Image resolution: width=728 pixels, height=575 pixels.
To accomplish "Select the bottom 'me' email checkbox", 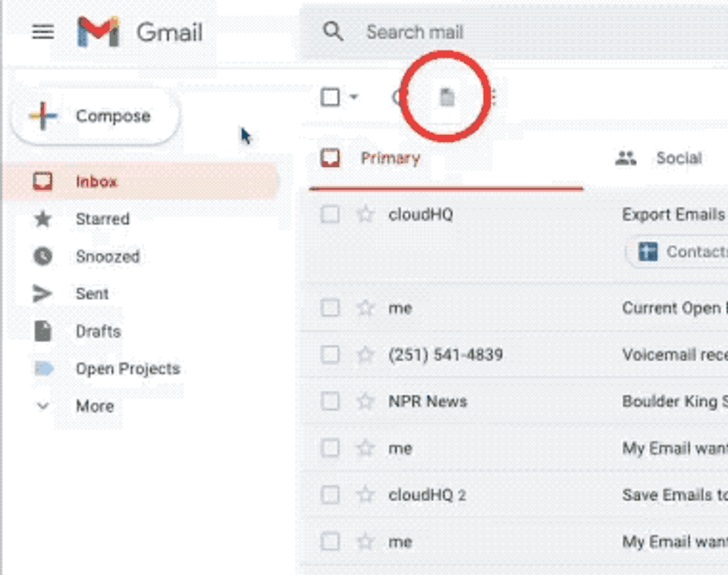I will pos(330,542).
